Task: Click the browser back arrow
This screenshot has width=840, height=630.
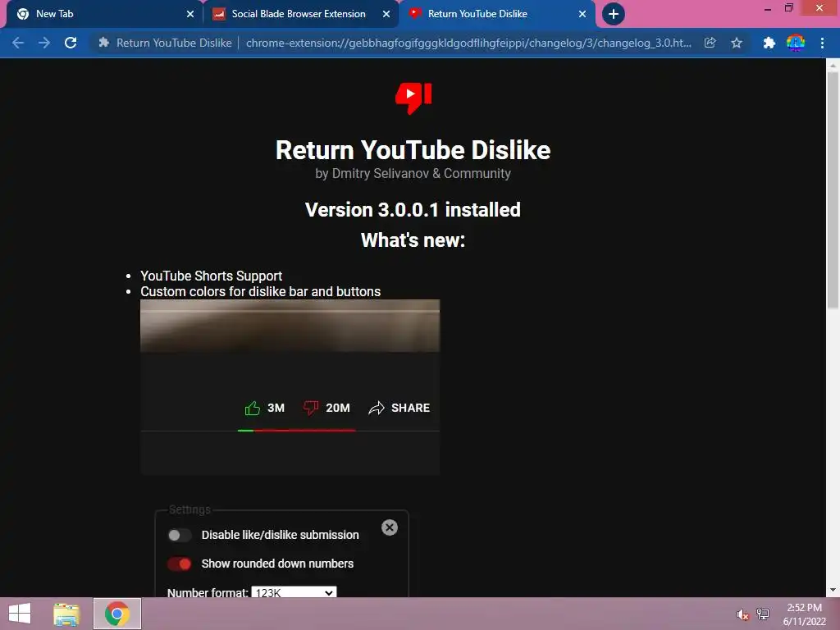Action: pyautogui.click(x=18, y=43)
